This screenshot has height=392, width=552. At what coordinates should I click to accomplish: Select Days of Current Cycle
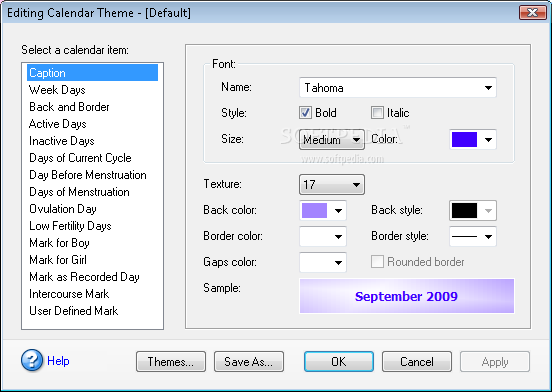point(92,158)
